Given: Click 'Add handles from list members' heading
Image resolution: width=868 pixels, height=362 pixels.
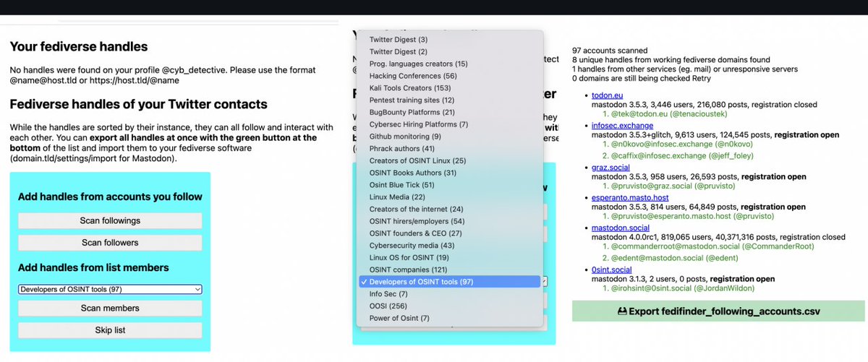Looking at the screenshot, I should [93, 268].
